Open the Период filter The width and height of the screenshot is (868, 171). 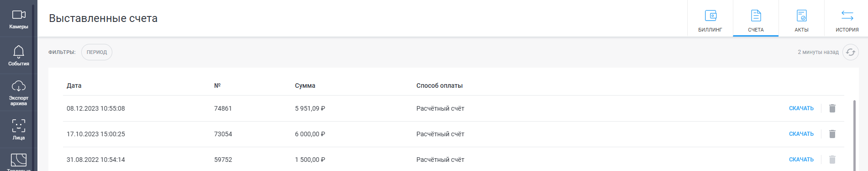click(x=97, y=52)
